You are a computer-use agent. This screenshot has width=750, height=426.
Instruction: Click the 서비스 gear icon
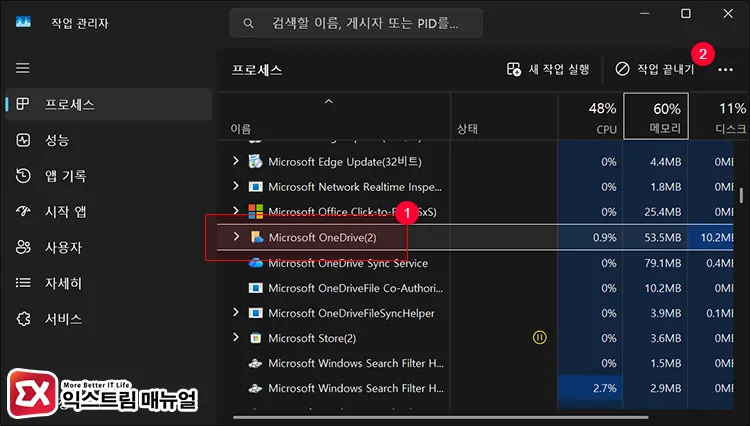click(23, 319)
